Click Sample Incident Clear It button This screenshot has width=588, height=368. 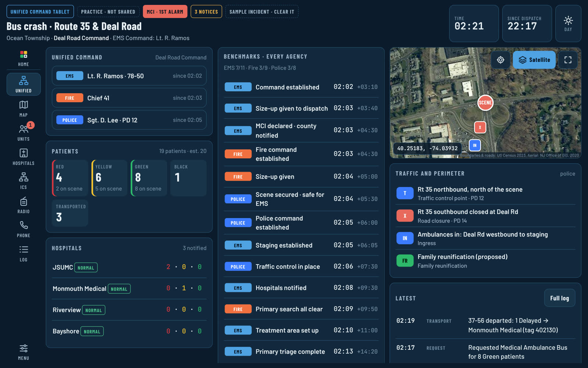262,12
